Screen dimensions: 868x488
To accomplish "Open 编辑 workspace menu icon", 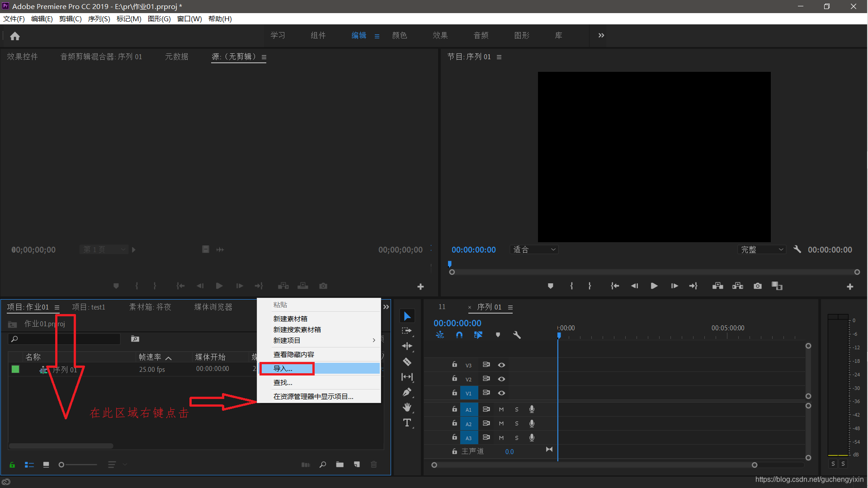I will click(x=377, y=36).
